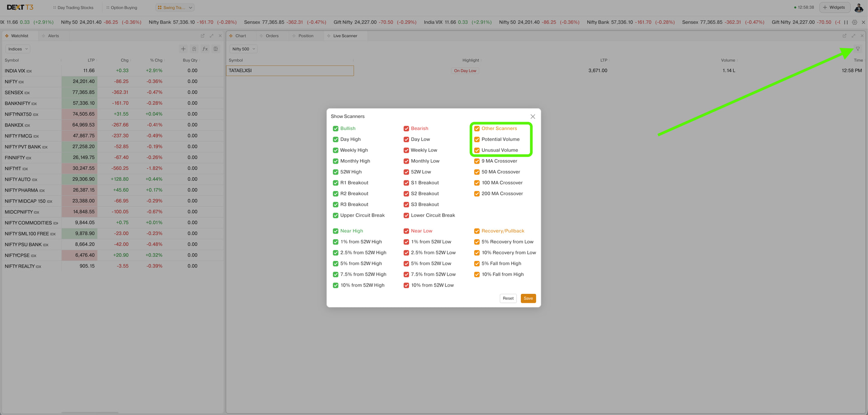Screen dimensions: 868x415
Task: Disable the Lower Circuit Break checkbox
Action: 406,216
